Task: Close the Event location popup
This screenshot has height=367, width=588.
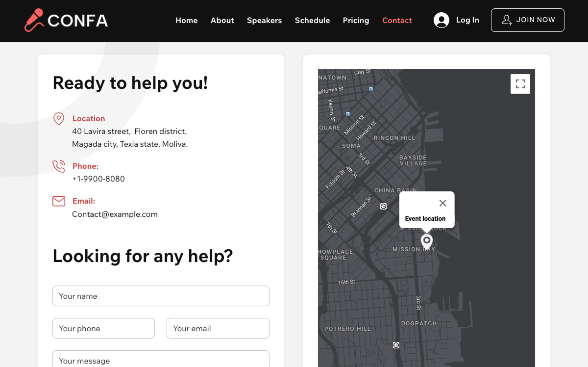Action: 442,203
